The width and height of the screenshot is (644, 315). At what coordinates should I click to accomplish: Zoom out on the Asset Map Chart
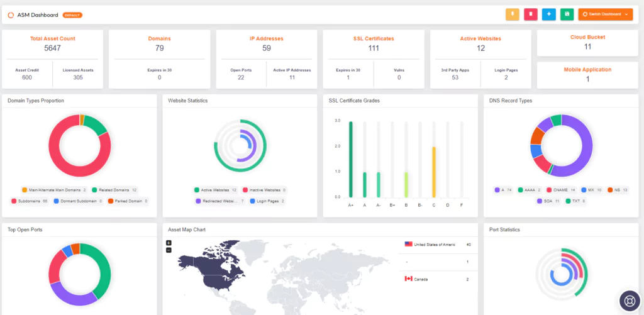click(169, 250)
